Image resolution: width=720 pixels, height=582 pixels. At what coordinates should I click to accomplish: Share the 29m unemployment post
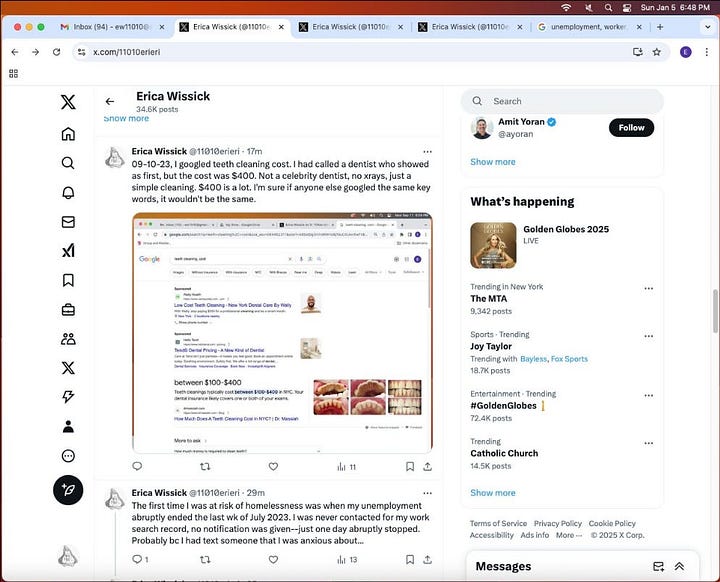[x=428, y=559]
